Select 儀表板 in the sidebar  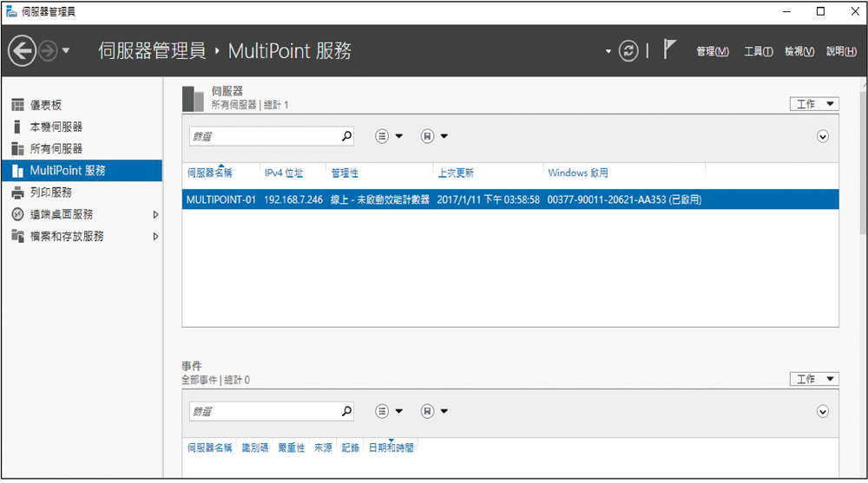tap(82, 105)
